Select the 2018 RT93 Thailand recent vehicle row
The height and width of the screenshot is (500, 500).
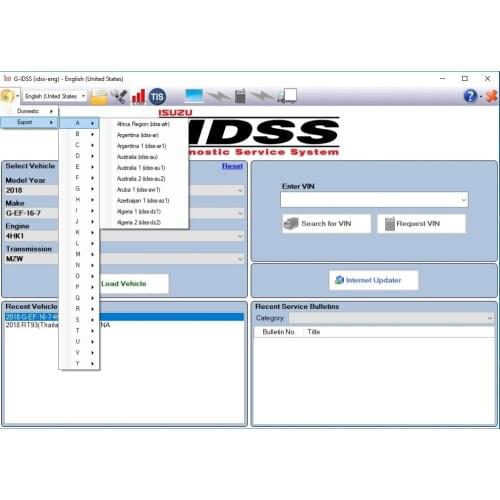[124, 325]
